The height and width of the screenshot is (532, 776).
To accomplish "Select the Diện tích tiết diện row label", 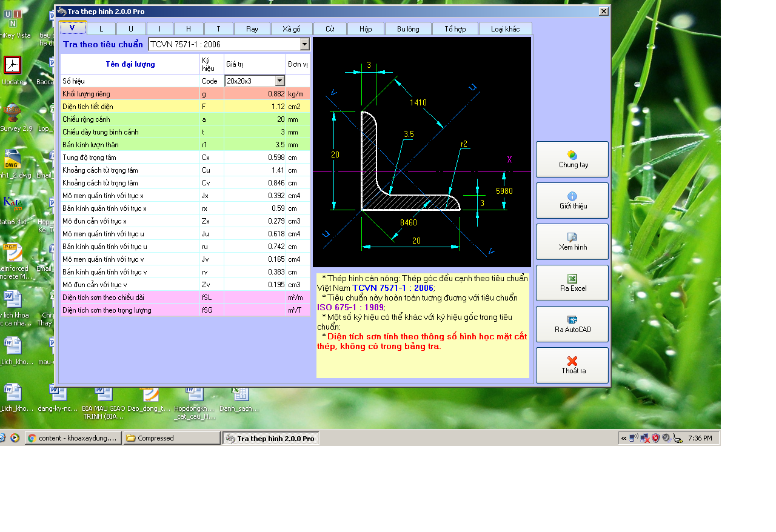I will [x=87, y=107].
